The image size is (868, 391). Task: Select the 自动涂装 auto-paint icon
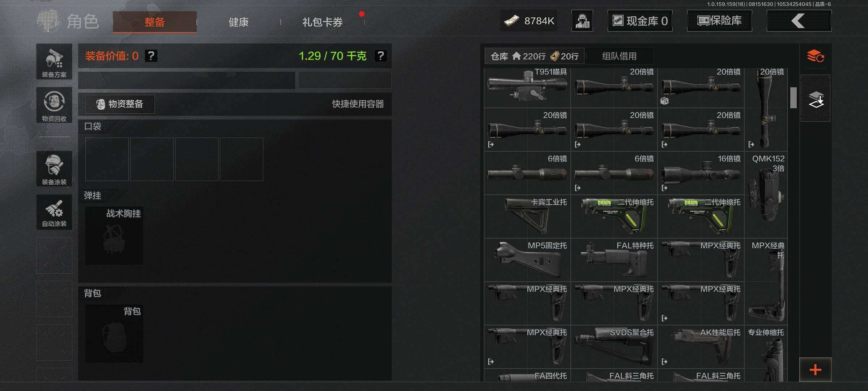(54, 212)
